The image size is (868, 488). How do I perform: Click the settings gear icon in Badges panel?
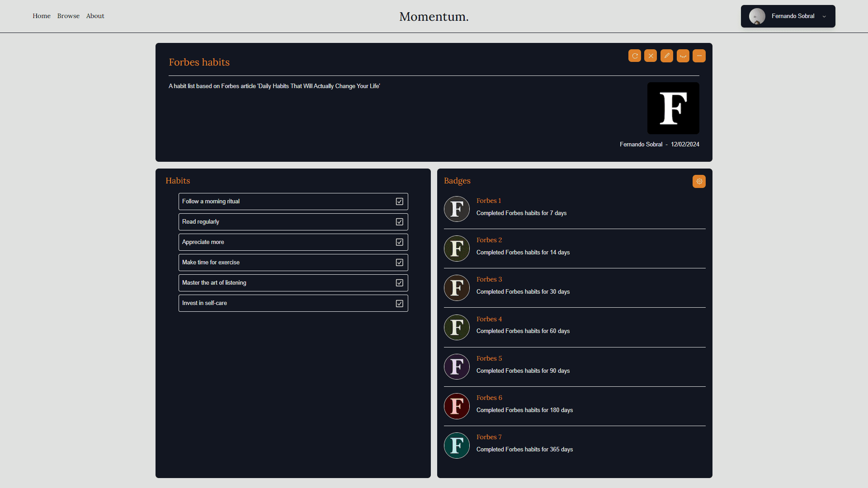pos(699,181)
